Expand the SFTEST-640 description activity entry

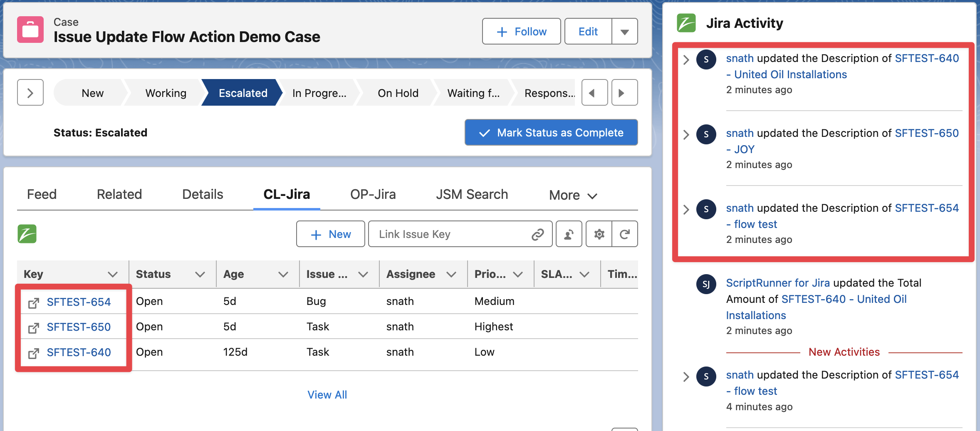[686, 60]
